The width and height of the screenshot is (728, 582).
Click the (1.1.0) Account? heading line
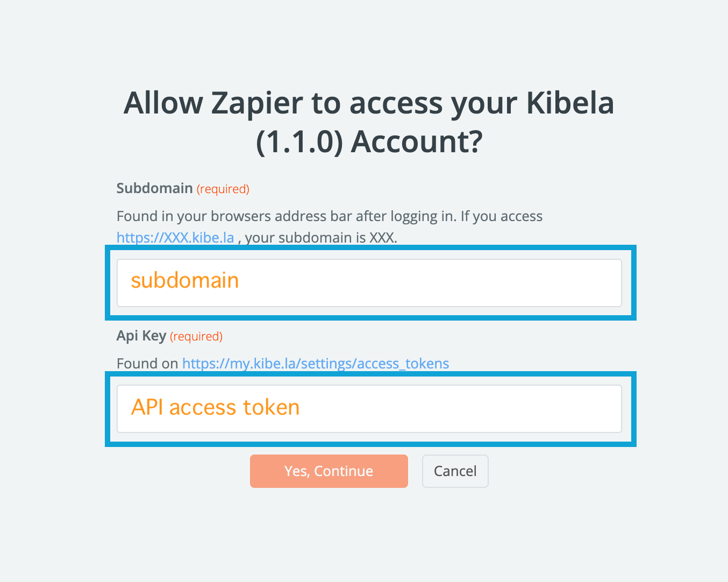tap(369, 142)
